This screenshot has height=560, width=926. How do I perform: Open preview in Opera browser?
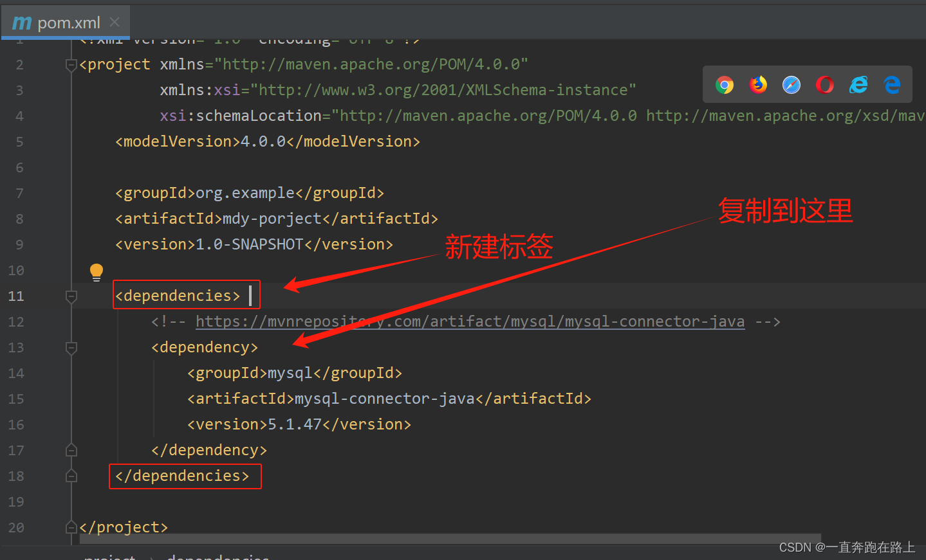(825, 85)
